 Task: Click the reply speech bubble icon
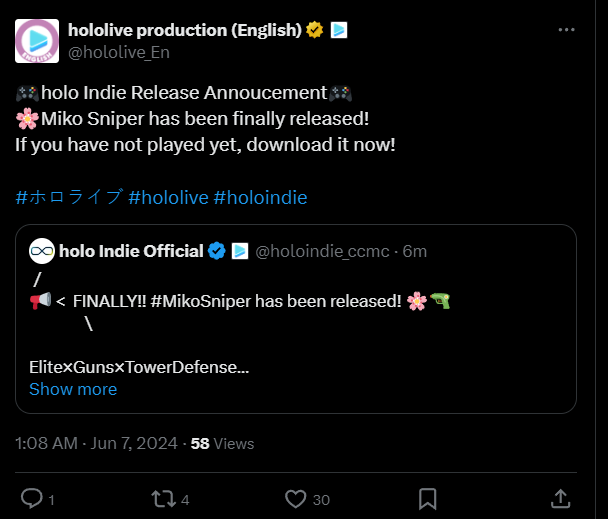click(32, 498)
